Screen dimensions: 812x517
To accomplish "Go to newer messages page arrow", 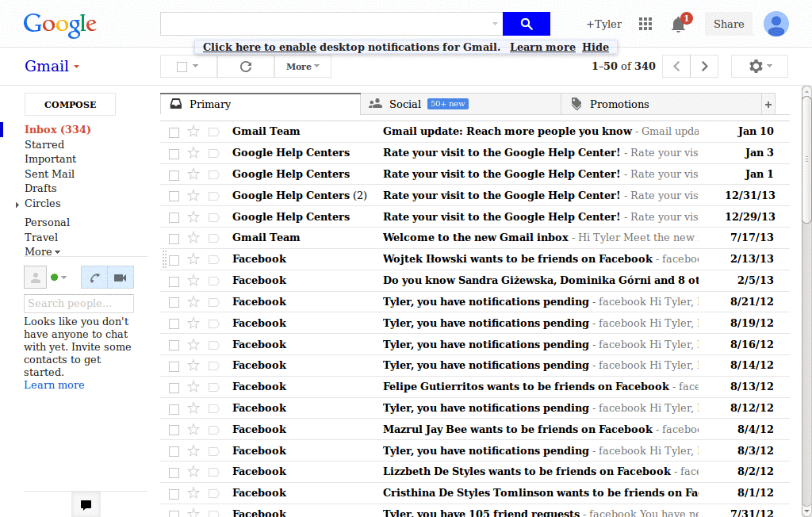I will pyautogui.click(x=676, y=67).
